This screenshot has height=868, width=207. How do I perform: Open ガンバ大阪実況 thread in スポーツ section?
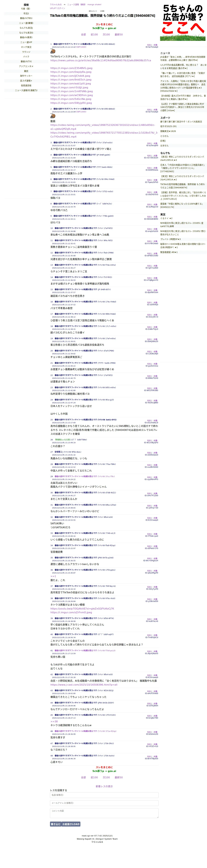tap(181, 122)
